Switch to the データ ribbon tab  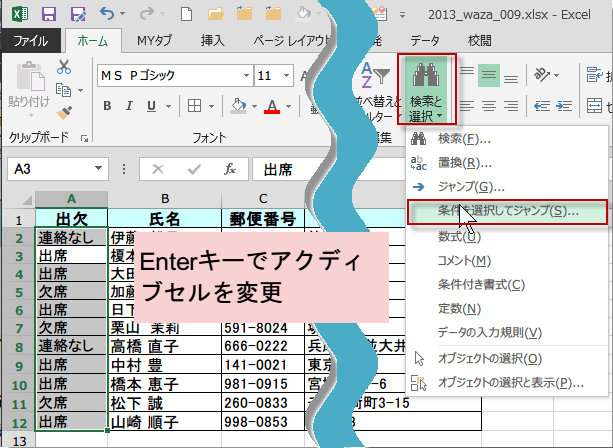[425, 40]
